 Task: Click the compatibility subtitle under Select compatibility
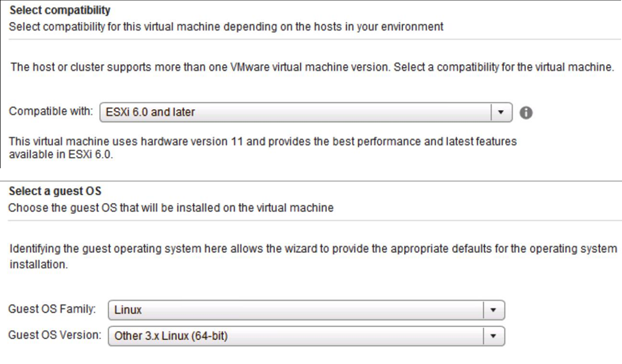tap(225, 27)
